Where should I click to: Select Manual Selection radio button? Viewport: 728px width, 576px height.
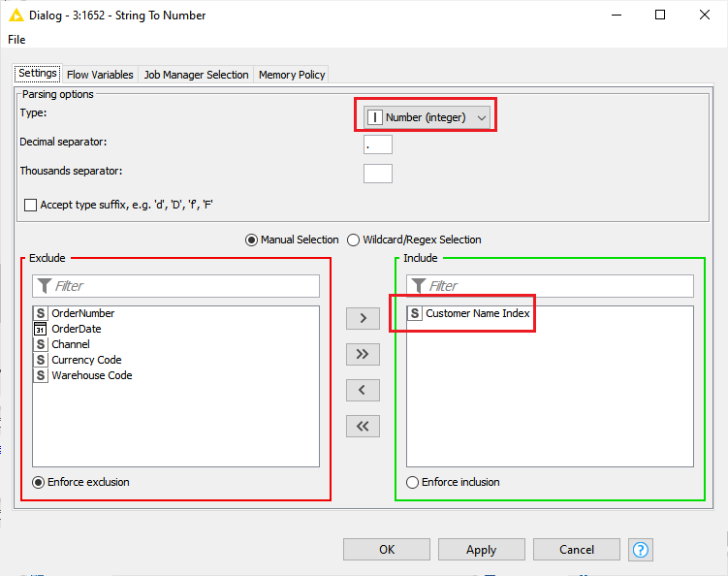252,240
